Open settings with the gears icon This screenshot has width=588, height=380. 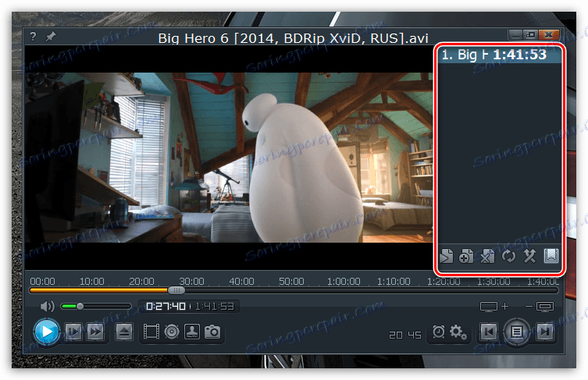[x=458, y=332]
